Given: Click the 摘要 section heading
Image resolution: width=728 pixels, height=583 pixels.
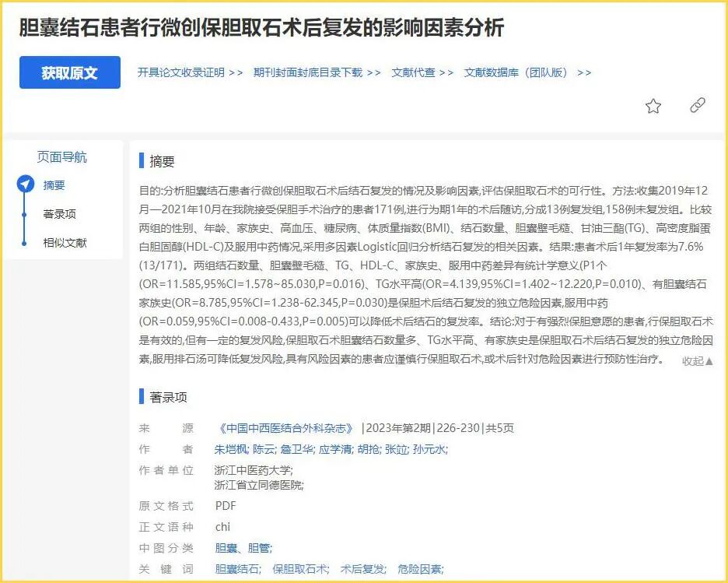Looking at the screenshot, I should coord(162,161).
